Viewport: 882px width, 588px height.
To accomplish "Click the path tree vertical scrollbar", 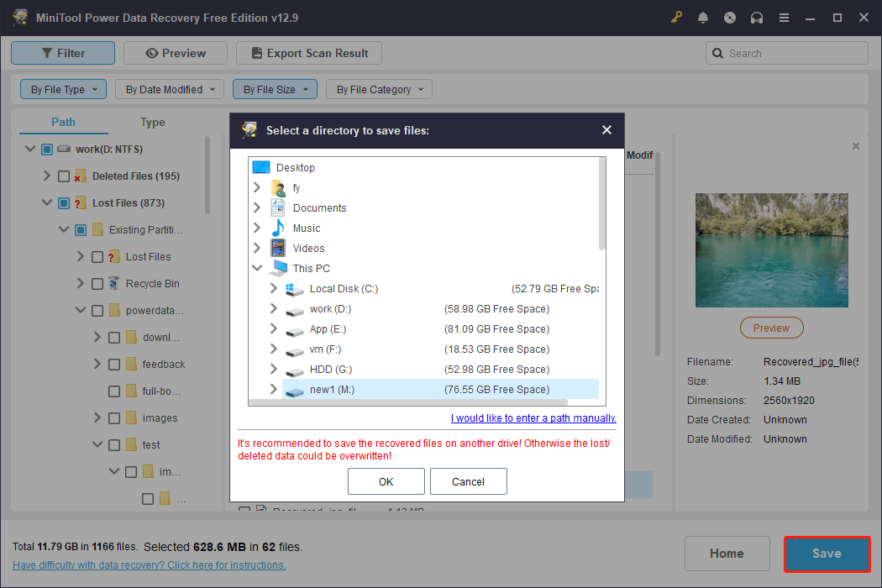I will [207, 175].
